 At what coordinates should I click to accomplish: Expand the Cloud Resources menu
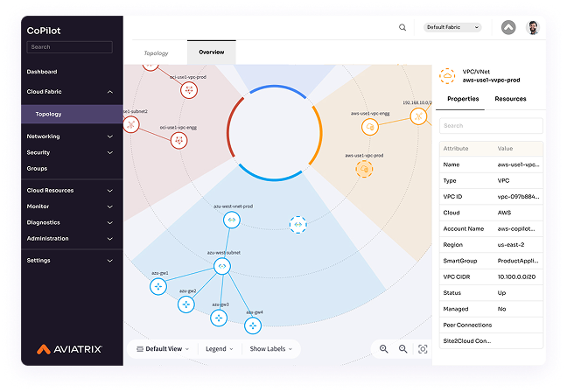[x=110, y=191]
